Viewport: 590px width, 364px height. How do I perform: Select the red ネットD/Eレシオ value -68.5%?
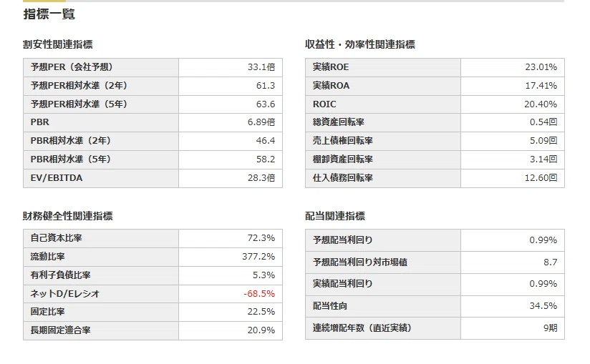click(259, 294)
